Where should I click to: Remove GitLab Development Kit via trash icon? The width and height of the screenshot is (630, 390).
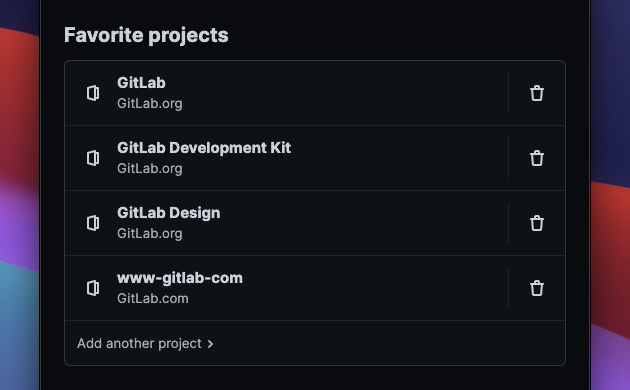(x=537, y=158)
